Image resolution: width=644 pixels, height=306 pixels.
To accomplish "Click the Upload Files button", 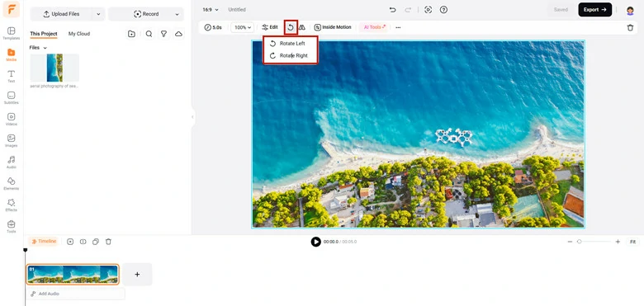I will pos(62,14).
